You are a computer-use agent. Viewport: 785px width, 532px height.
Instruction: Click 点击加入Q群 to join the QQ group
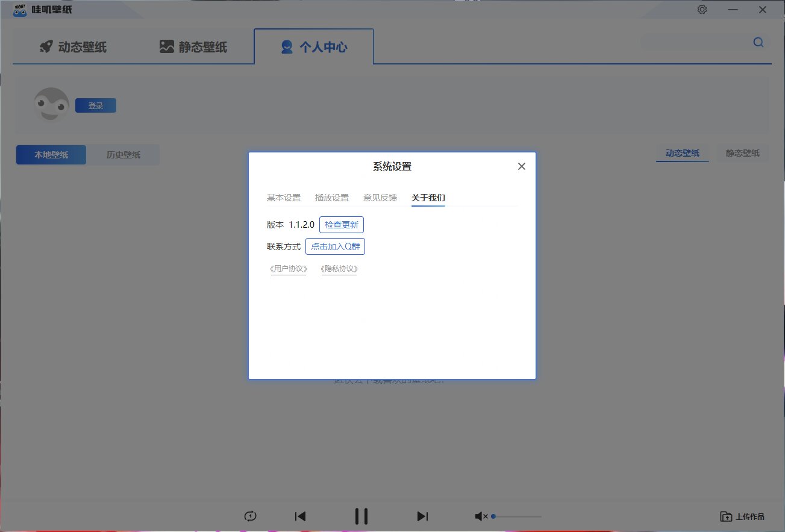[x=335, y=246]
